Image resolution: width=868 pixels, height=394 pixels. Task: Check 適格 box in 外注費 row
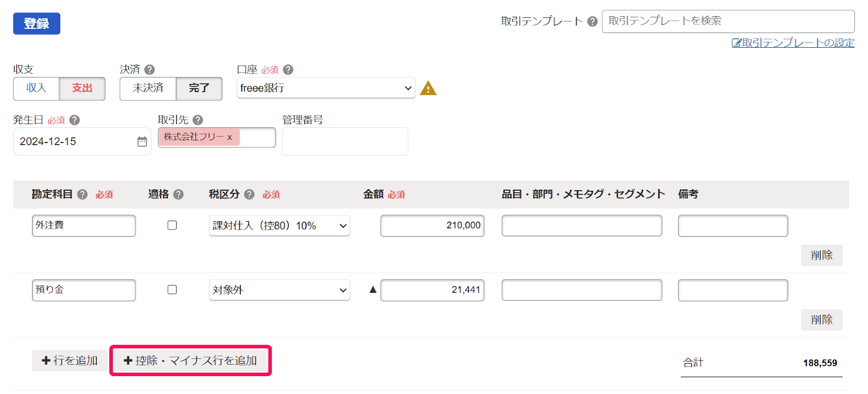click(x=172, y=225)
